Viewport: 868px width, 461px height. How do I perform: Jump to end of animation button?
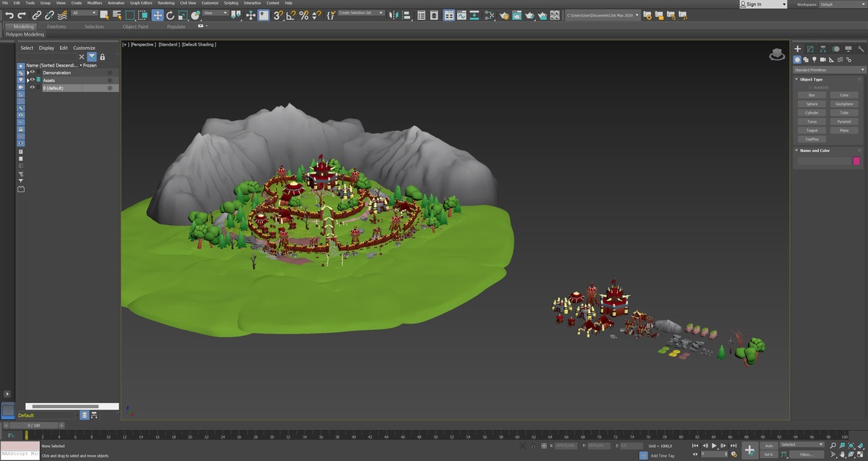coord(733,446)
